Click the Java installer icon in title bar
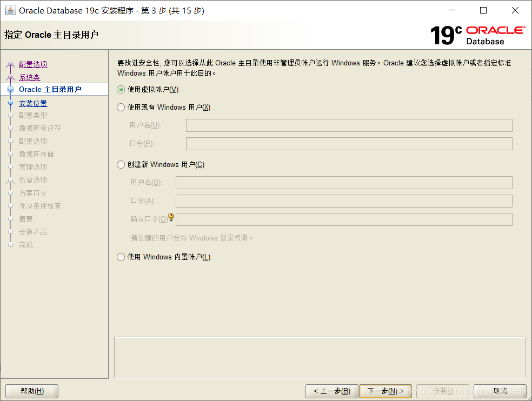The height and width of the screenshot is (401, 532). pyautogui.click(x=10, y=10)
